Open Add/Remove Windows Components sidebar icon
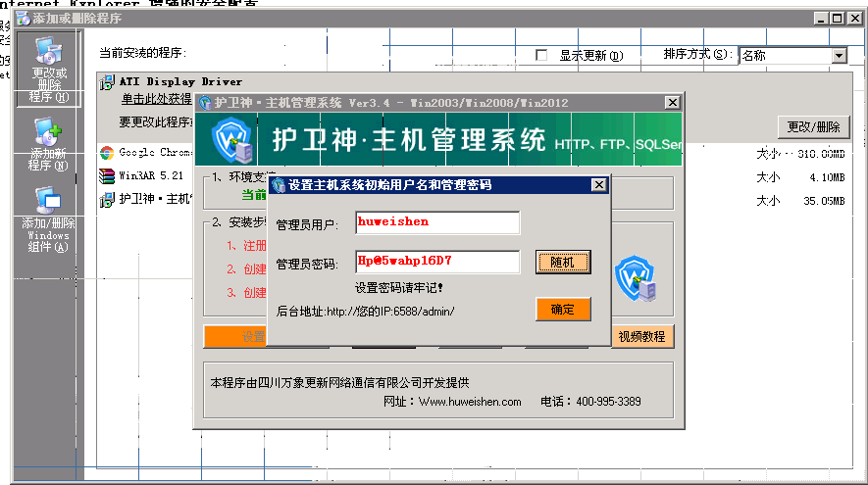This screenshot has width=868, height=485. [48, 200]
